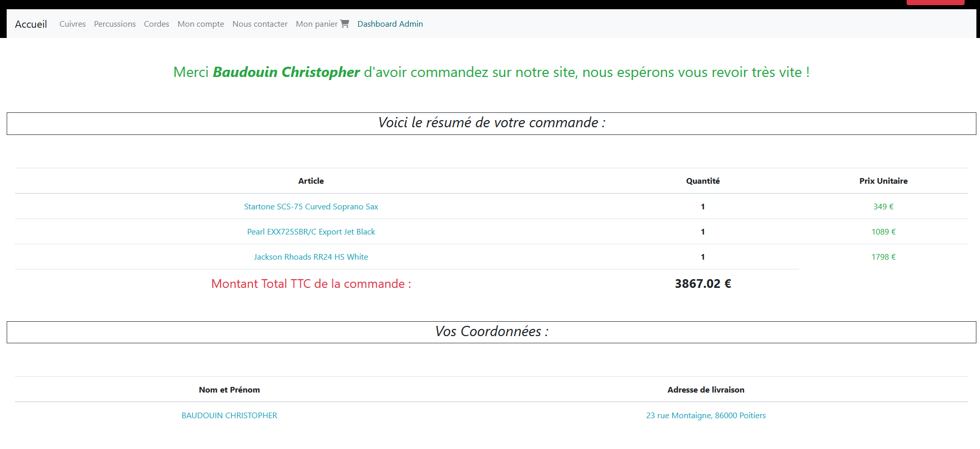
Task: Click the 1089 € unit price
Action: tap(883, 232)
